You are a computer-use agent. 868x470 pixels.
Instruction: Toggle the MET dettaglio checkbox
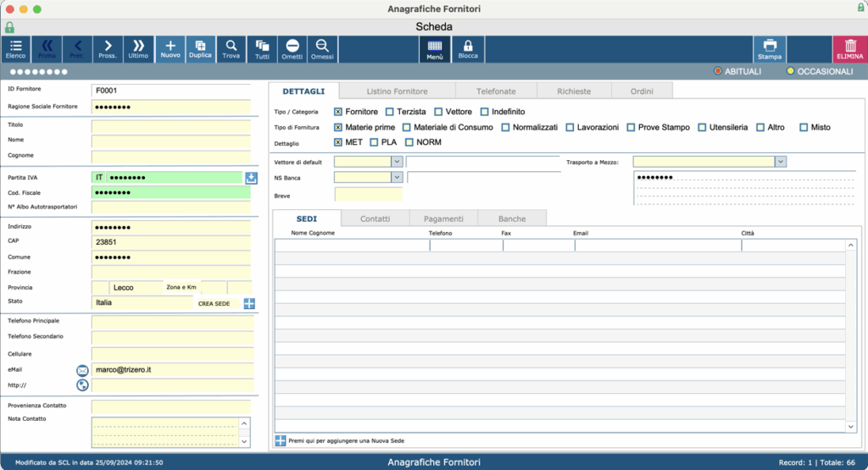tap(338, 142)
